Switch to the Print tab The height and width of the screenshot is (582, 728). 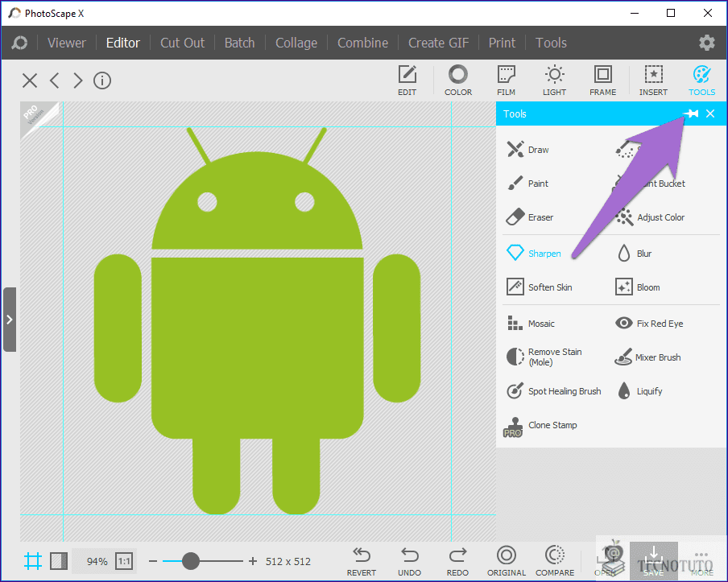pos(502,43)
